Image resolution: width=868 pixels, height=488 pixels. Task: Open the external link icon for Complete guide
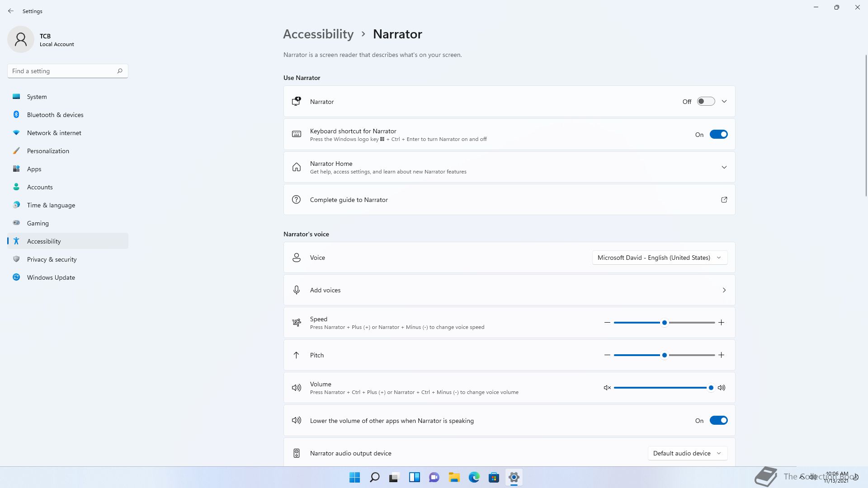(724, 200)
